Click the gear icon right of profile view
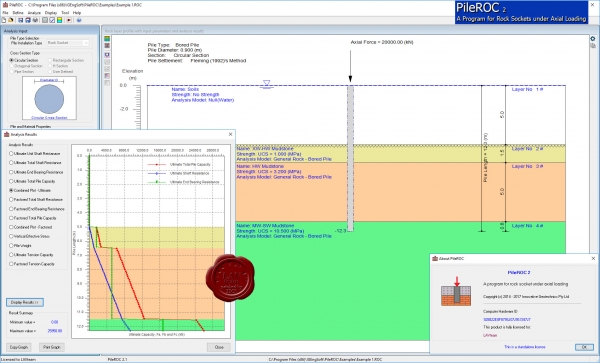 point(593,39)
